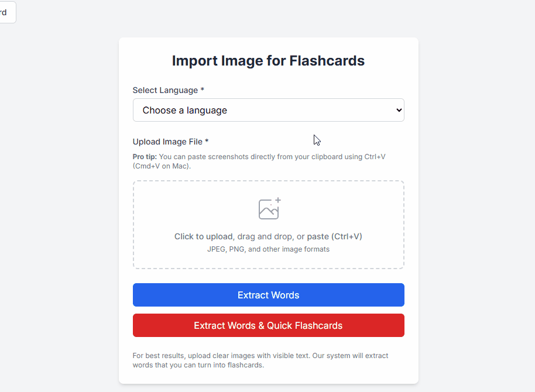The width and height of the screenshot is (535, 392).
Task: Click the dropdown chevron on the language selector
Action: (x=399, y=110)
